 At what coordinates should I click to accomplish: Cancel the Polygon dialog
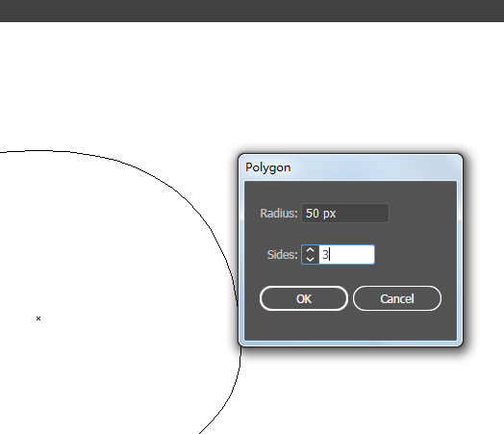point(397,298)
